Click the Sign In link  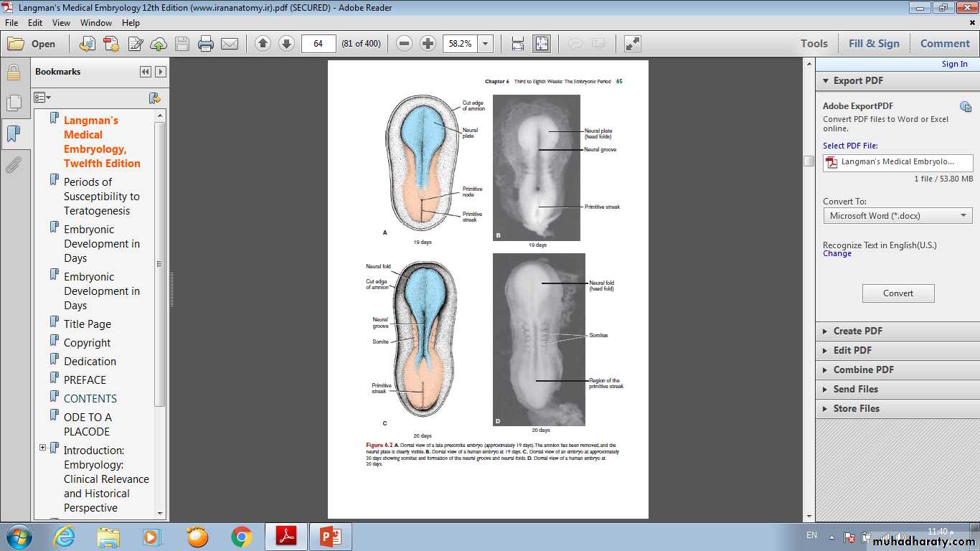click(x=954, y=64)
